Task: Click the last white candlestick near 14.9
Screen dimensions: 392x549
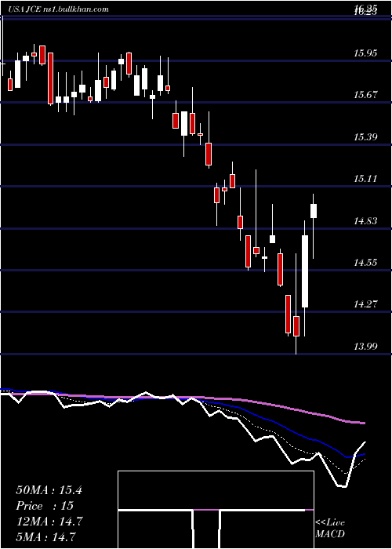Action: 314,211
